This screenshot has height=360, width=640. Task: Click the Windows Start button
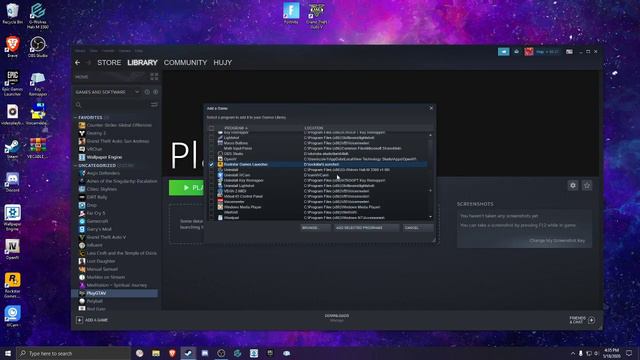click(8, 353)
